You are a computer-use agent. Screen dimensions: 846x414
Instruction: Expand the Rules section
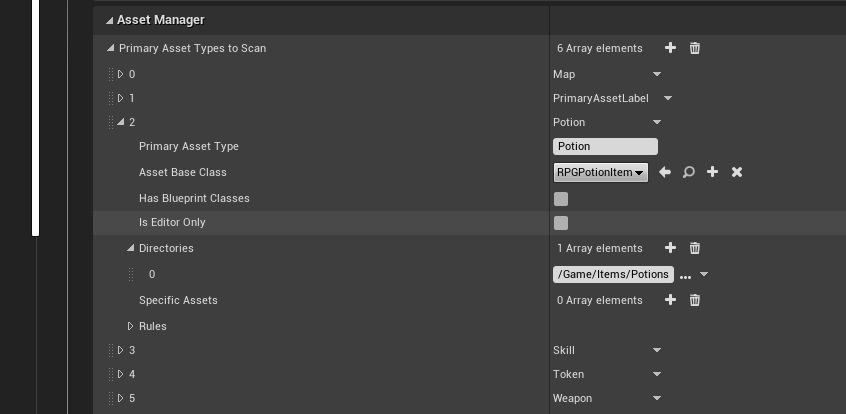tap(130, 326)
